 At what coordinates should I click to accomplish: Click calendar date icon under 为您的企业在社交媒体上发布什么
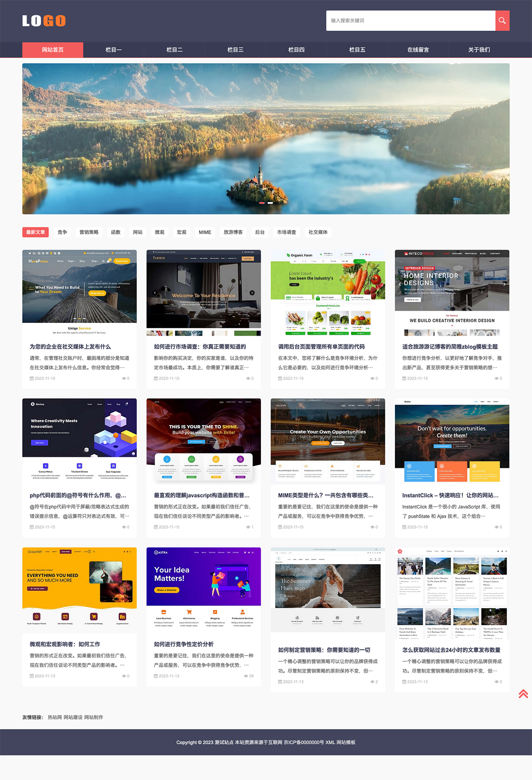[32, 378]
